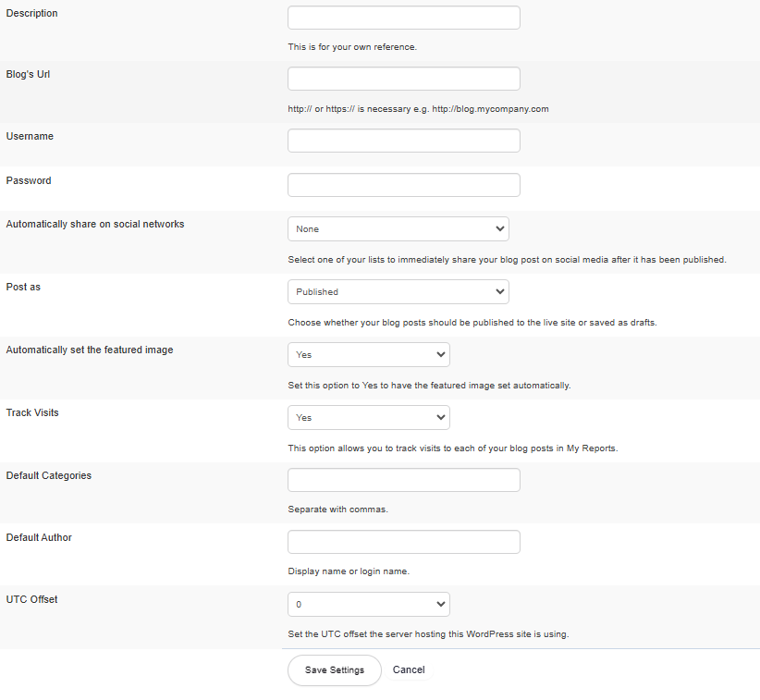Screen dimensions: 760x700
Task: Open the Track Visits Yes dropdown
Action: point(369,417)
